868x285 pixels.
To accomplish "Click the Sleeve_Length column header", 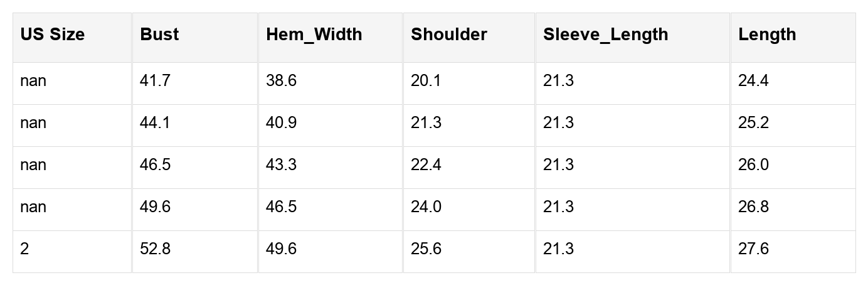I will [605, 35].
